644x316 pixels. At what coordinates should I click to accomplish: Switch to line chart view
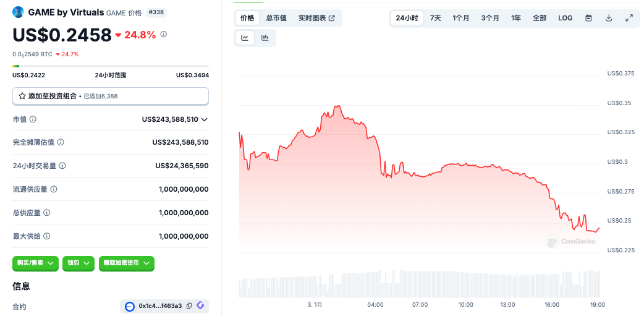(x=245, y=38)
